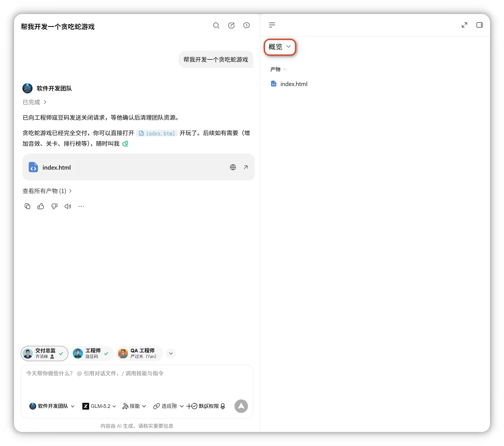Select the QA 工程师 严过关 agent chip
Viewport: 504px width, 446px height.
(x=139, y=353)
